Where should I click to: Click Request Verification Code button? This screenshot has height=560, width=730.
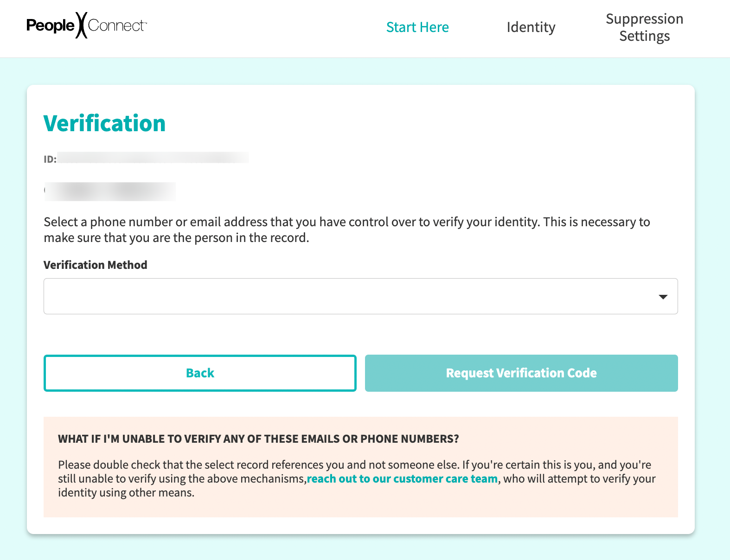521,373
